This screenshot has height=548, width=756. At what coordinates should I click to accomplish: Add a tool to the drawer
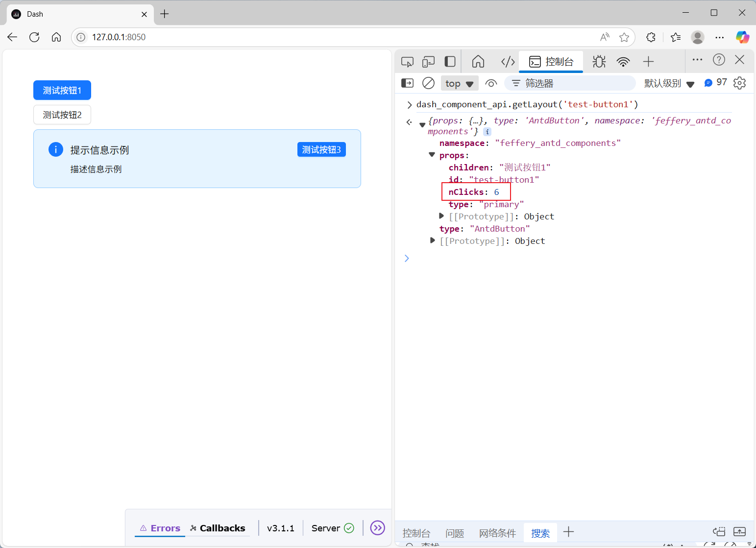(x=568, y=532)
